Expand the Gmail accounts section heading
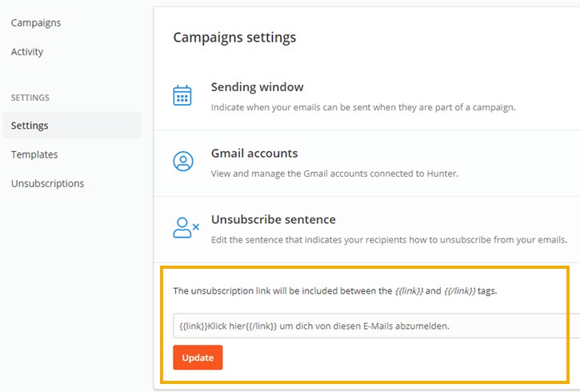This screenshot has width=580, height=392. pyautogui.click(x=254, y=153)
